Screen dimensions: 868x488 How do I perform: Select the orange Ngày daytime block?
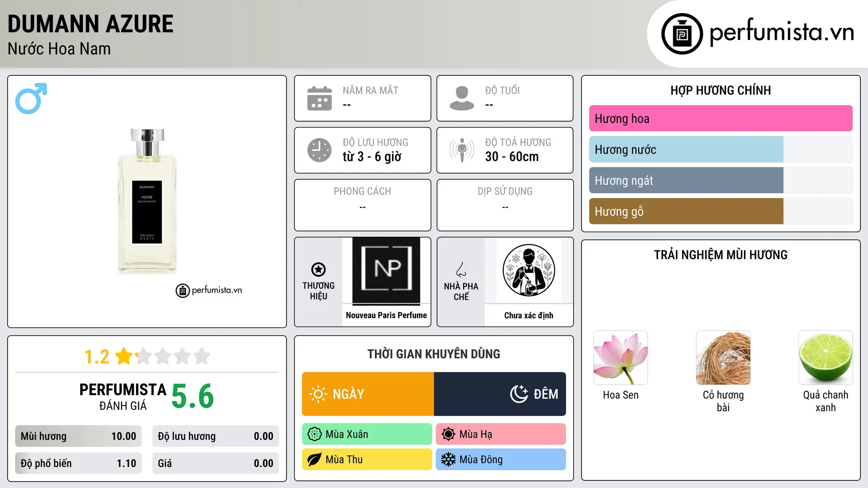[x=368, y=394]
